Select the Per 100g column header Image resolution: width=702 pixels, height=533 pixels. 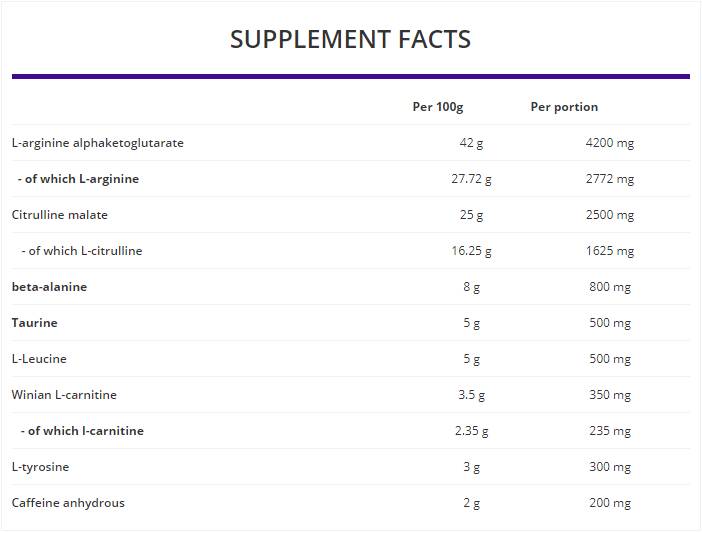(438, 107)
